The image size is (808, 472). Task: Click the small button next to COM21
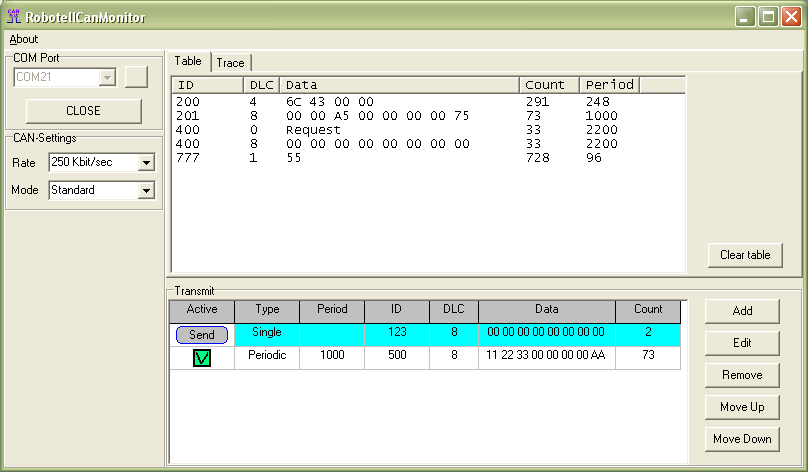pyautogui.click(x=136, y=77)
